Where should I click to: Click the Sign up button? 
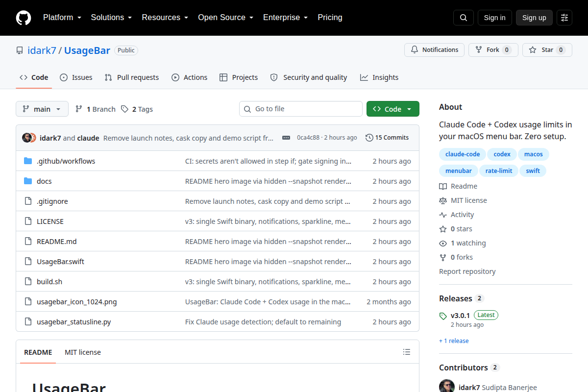point(534,18)
